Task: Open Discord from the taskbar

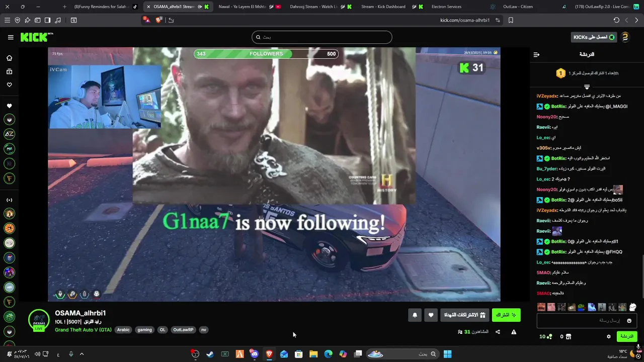Action: tap(254, 354)
